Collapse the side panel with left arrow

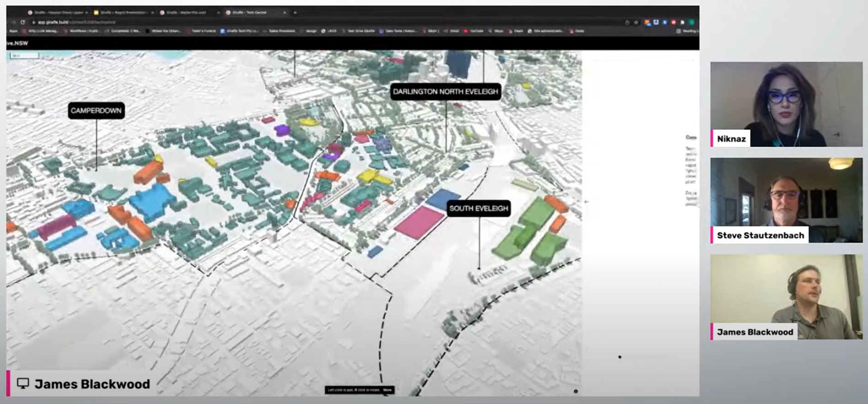tap(587, 202)
